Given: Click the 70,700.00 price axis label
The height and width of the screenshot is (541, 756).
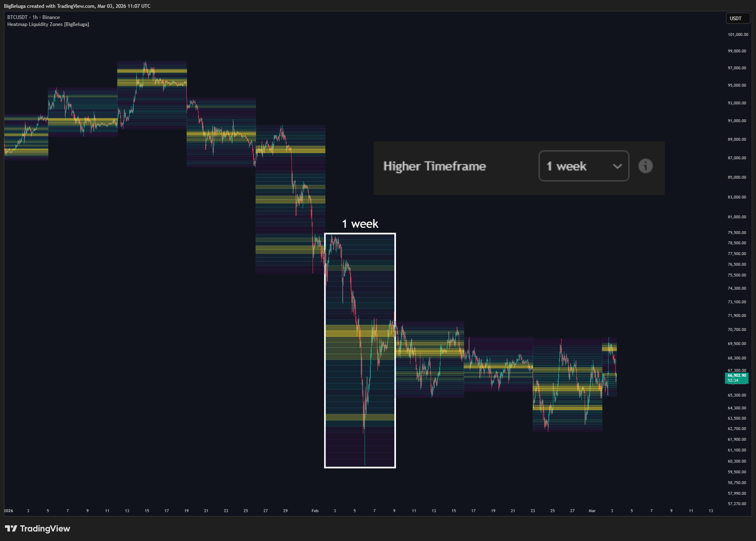Looking at the screenshot, I should [x=737, y=330].
